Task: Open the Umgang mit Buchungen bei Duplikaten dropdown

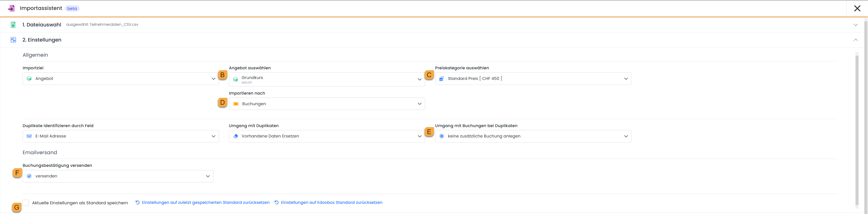Action: (533, 136)
